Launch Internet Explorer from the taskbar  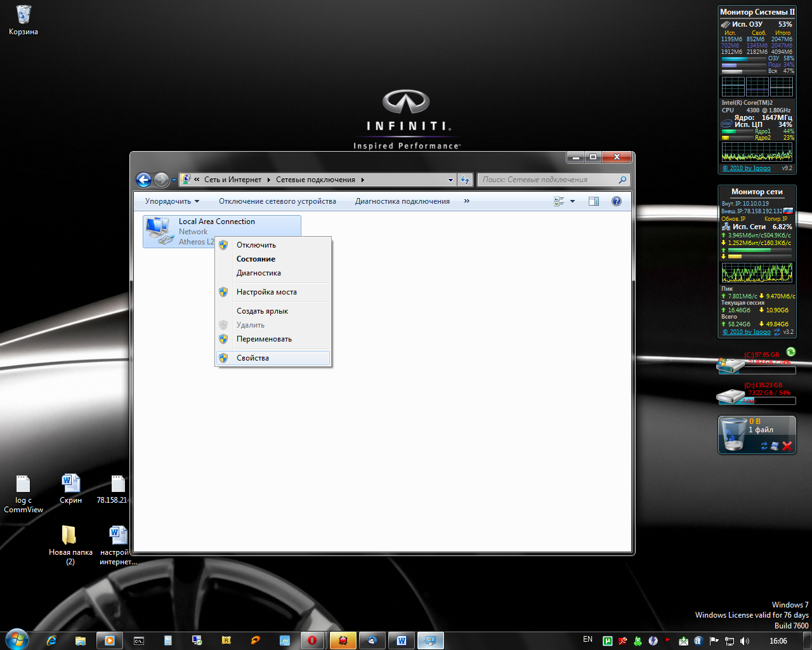(51, 640)
